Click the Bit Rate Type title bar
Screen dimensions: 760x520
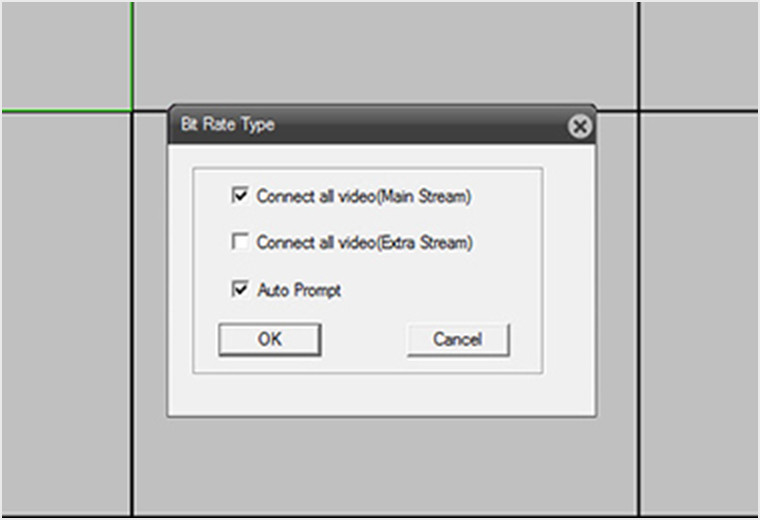pos(400,125)
